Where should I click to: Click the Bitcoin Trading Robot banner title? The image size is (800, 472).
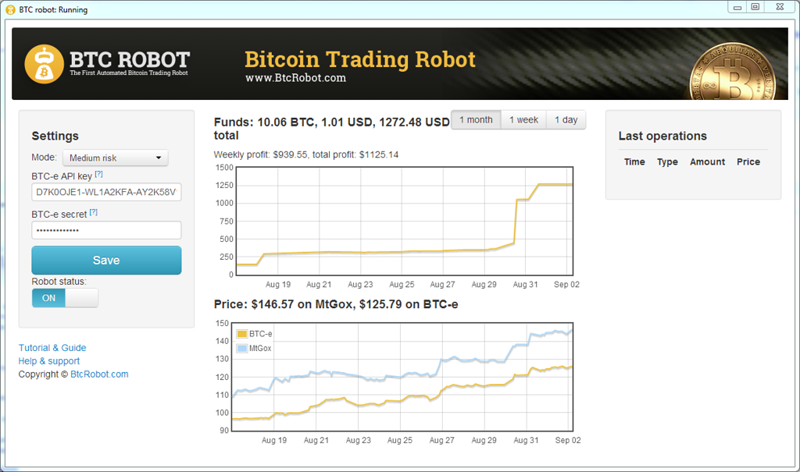point(360,60)
